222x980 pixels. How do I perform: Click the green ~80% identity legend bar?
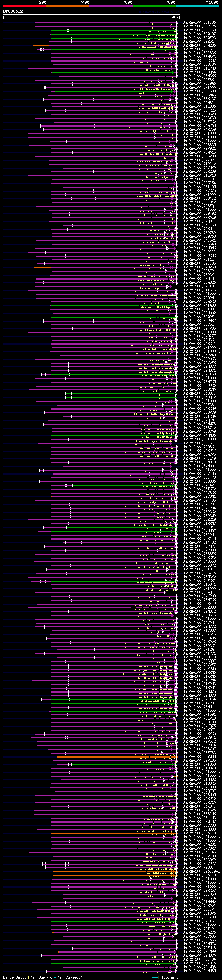154,6
